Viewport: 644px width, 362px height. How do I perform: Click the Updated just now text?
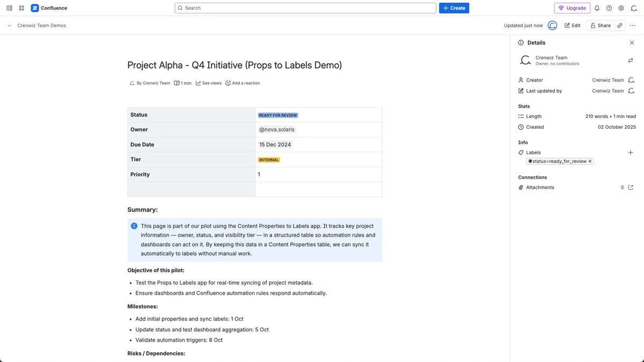pos(523,25)
